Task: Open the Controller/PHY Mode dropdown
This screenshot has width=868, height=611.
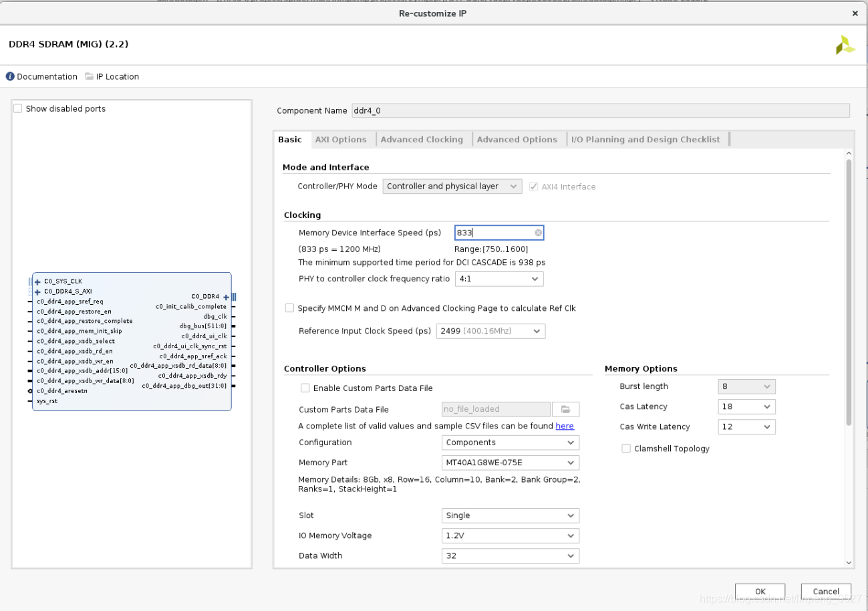Action: tap(452, 187)
